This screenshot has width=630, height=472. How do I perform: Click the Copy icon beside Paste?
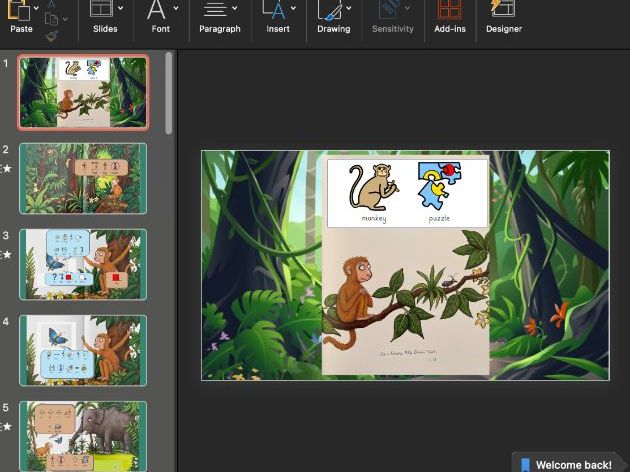pyautogui.click(x=51, y=19)
